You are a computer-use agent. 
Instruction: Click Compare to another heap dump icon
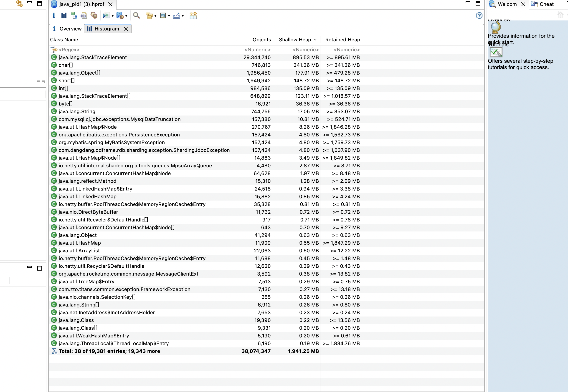coord(193,15)
